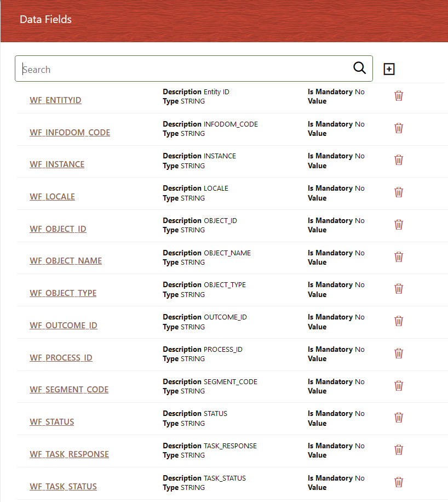
Task: Delete the WF_TASK_STATUS data field
Action: click(398, 482)
